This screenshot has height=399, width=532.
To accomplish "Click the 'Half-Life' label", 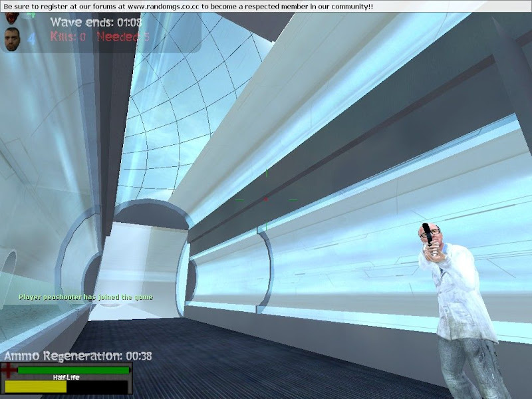I will [x=66, y=377].
